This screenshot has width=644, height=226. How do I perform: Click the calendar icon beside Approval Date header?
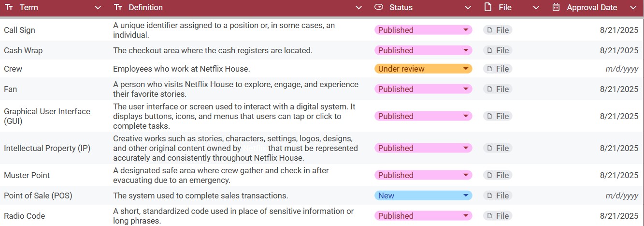click(x=556, y=7)
